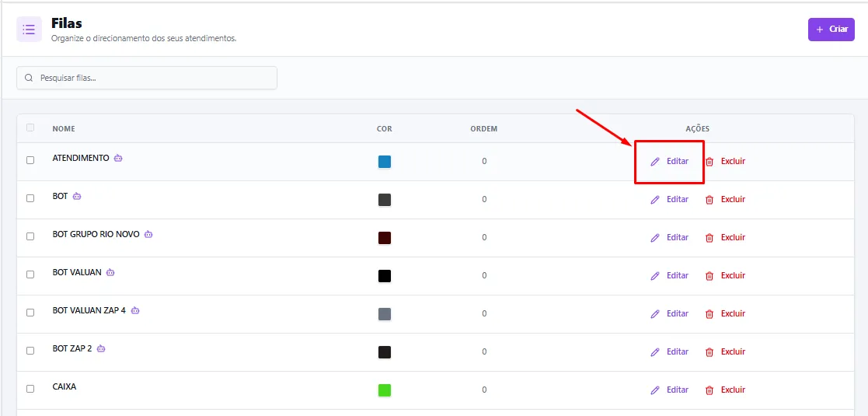Click the BOT ZAP 2 name

[72, 348]
